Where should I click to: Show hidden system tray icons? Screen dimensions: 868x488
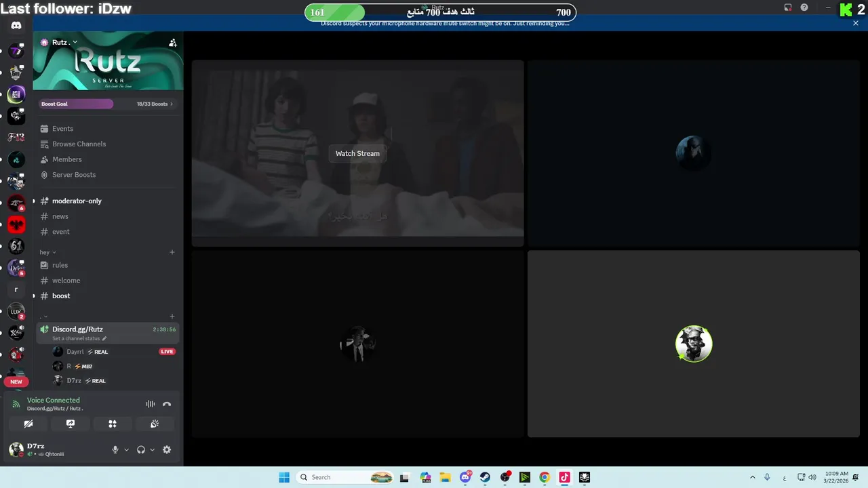pos(753,477)
